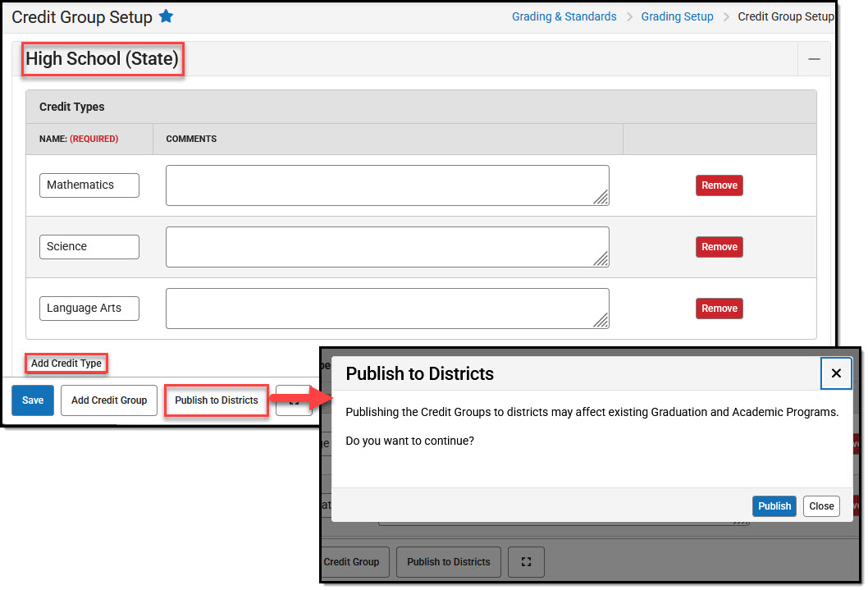Remove the Science credit type
This screenshot has height=590, width=868.
(719, 247)
